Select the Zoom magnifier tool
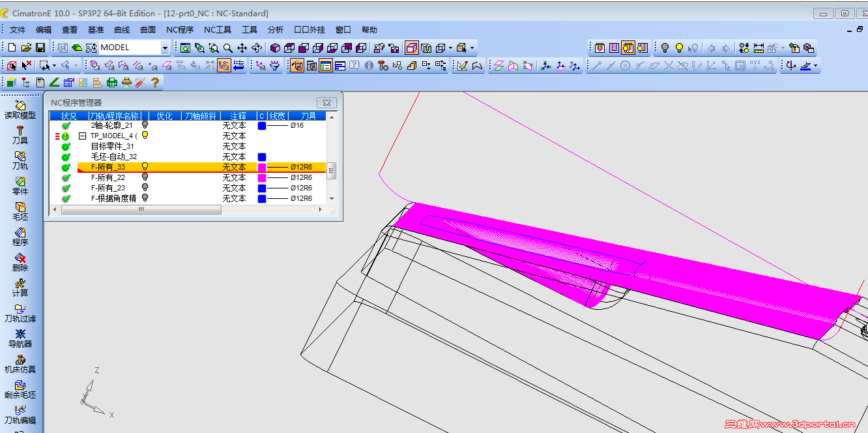The height and width of the screenshot is (433, 868). tap(228, 48)
